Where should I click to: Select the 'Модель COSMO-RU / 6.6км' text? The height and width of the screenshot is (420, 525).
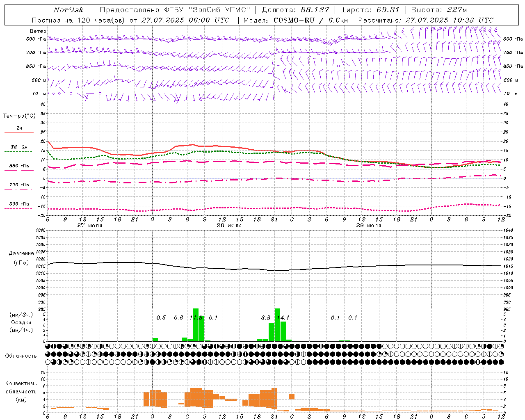point(296,20)
